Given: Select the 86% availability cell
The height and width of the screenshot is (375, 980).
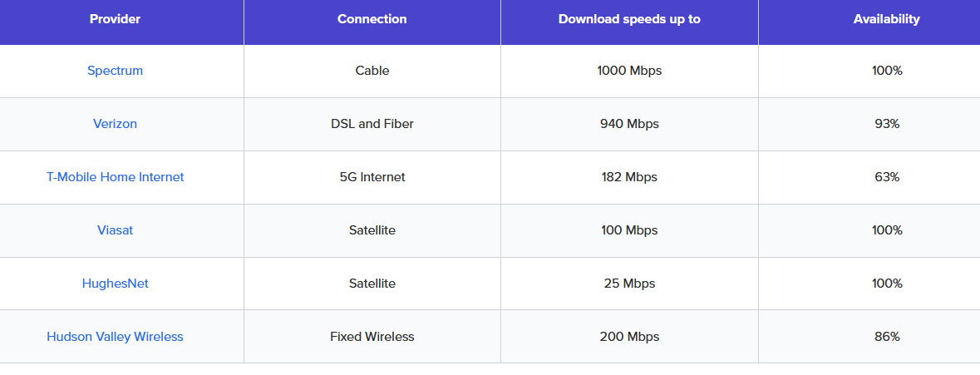Looking at the screenshot, I should tap(887, 337).
